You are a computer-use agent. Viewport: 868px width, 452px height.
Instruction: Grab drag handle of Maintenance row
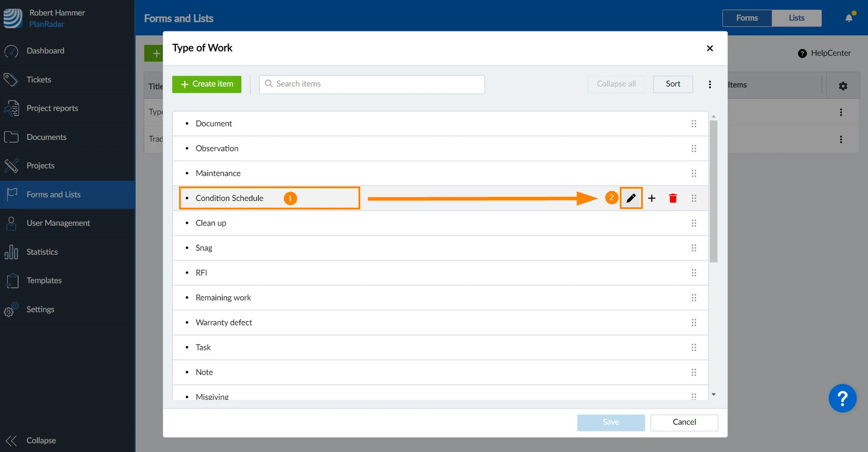[x=694, y=174]
